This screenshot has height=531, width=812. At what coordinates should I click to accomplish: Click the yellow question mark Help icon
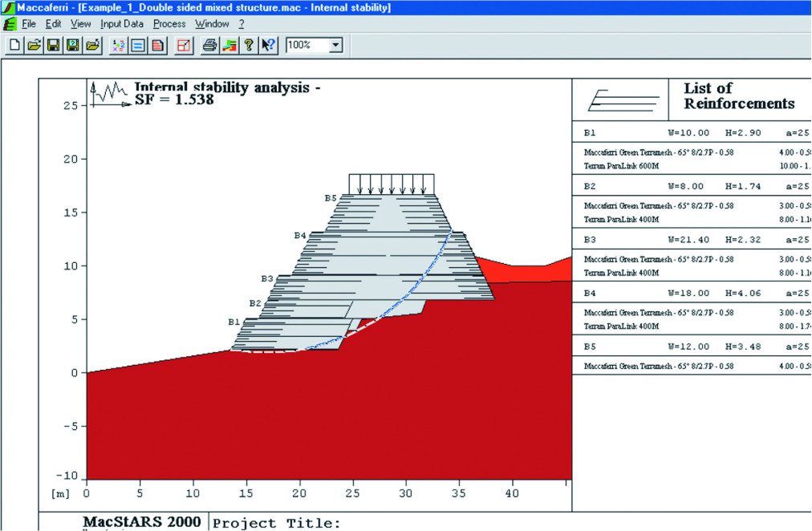(249, 46)
